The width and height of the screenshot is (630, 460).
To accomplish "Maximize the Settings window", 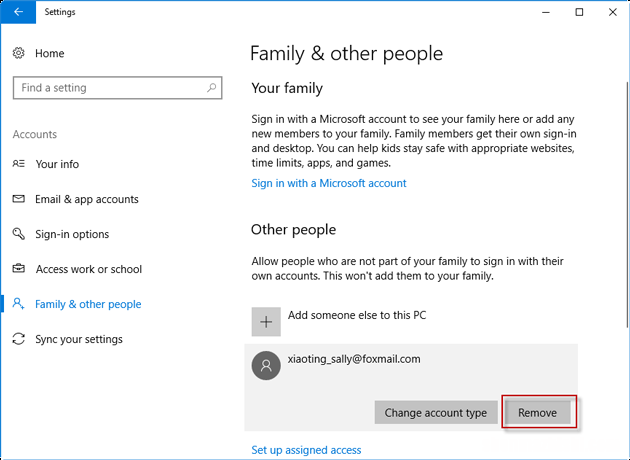I will tap(579, 12).
